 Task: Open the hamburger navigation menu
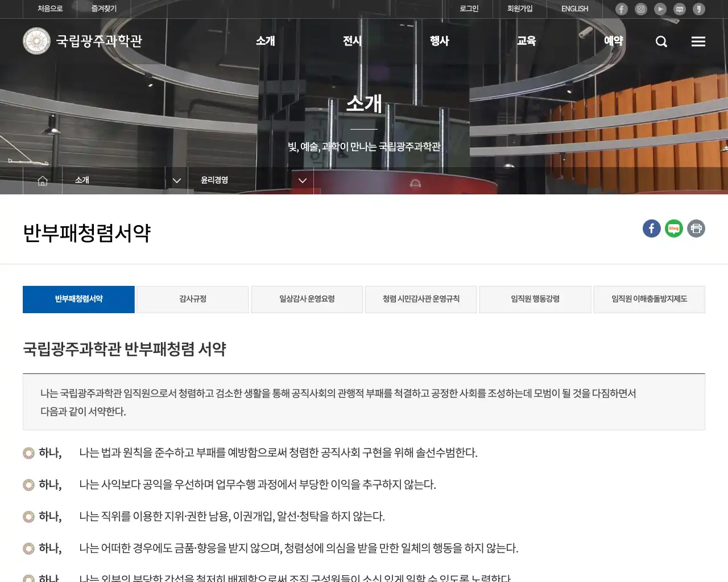coord(698,41)
